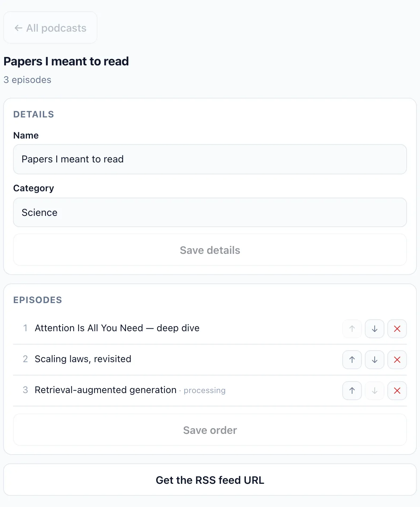Select 'Retrieval-augmented generation' episode title
Viewport: 420px width, 507px height.
106,390
